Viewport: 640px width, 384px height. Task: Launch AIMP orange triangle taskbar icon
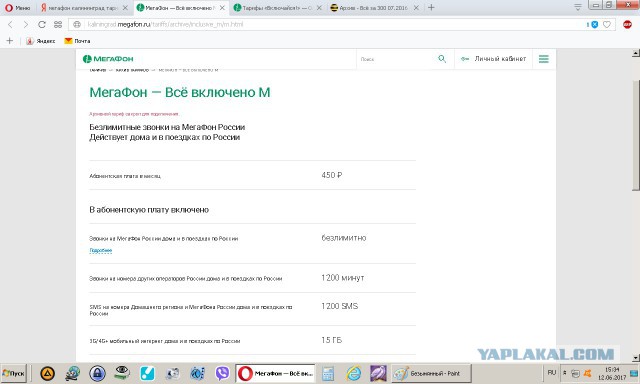[x=47, y=373]
